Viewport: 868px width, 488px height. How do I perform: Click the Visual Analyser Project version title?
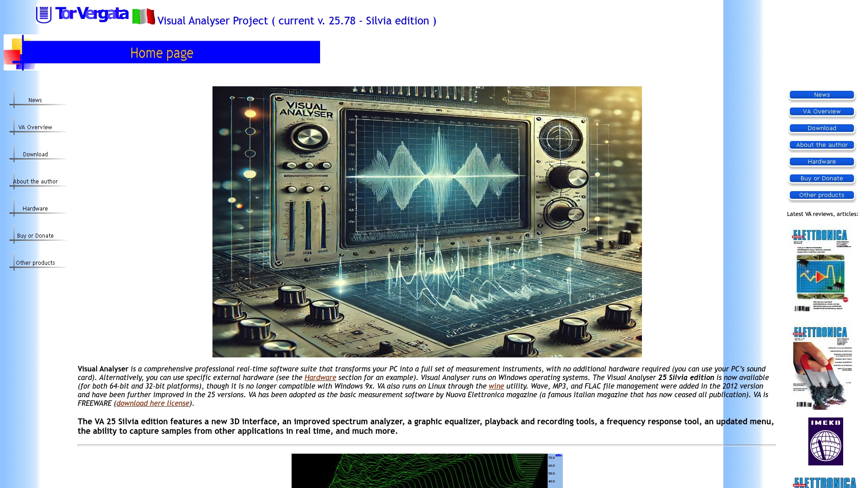297,21
